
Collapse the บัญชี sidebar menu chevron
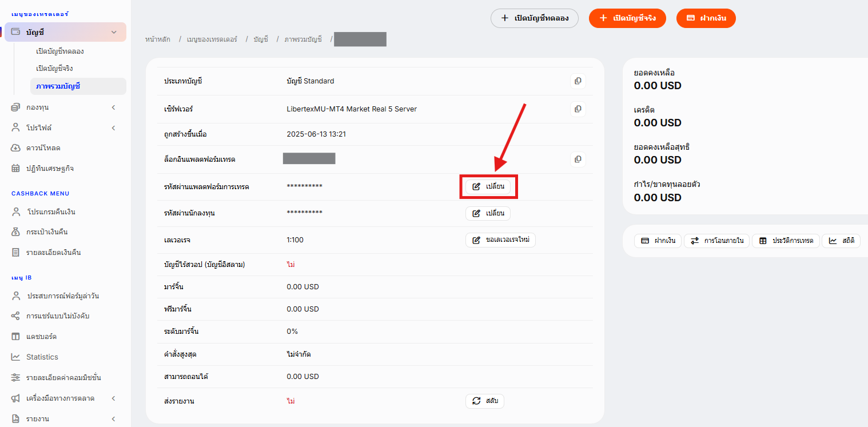click(114, 32)
